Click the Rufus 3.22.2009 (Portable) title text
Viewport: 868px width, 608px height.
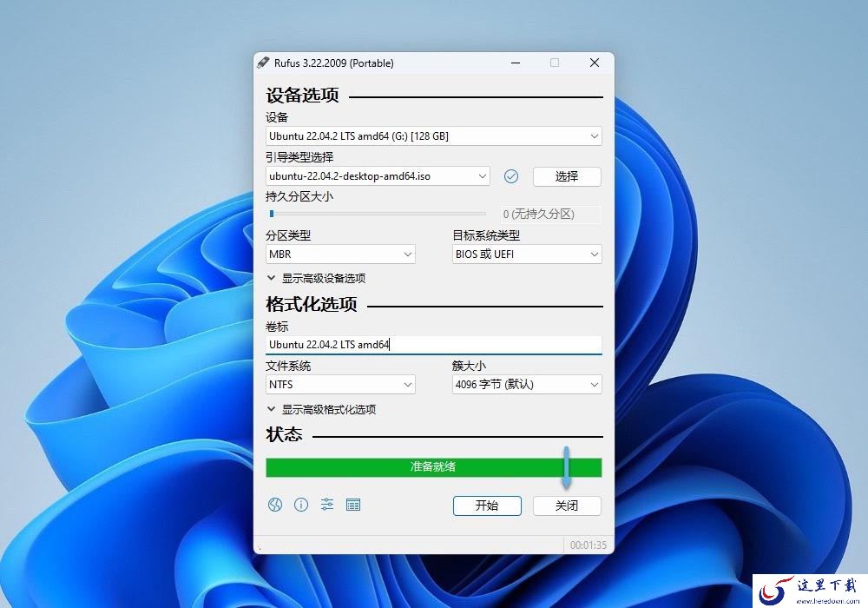coord(334,63)
